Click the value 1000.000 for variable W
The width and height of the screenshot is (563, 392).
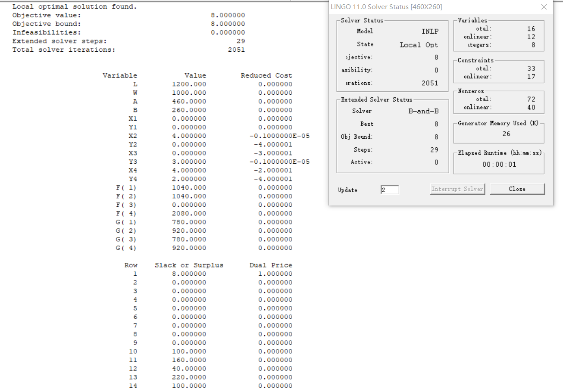tap(189, 93)
